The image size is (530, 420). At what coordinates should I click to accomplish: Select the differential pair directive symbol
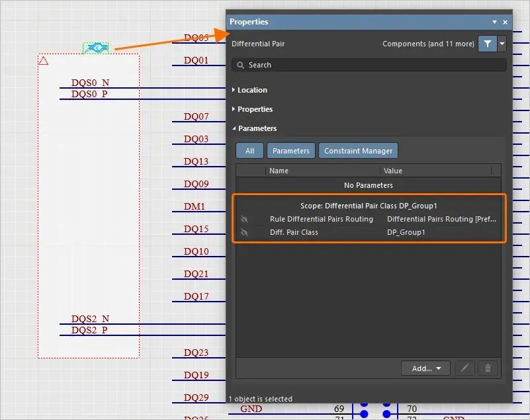click(96, 48)
